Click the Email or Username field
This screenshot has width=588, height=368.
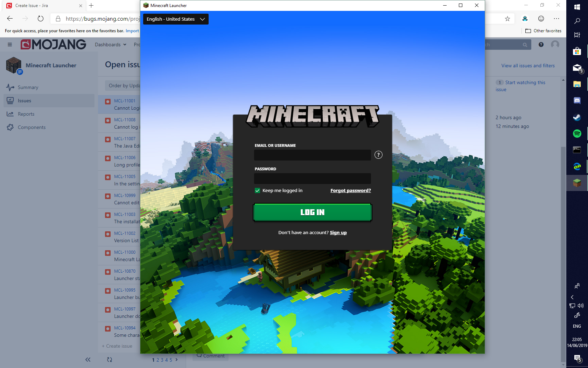click(x=313, y=155)
